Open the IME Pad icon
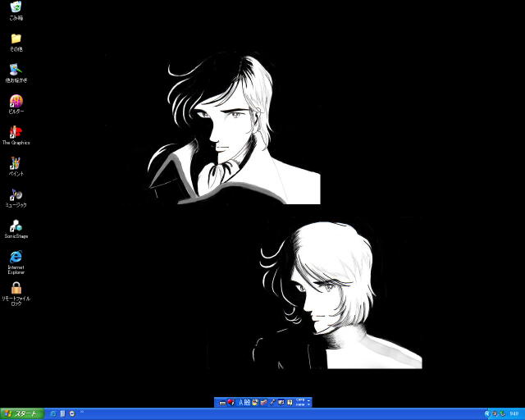 (255, 402)
